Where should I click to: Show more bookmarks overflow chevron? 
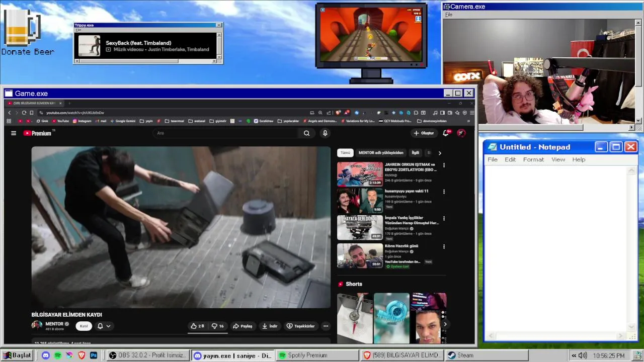tap(468, 121)
